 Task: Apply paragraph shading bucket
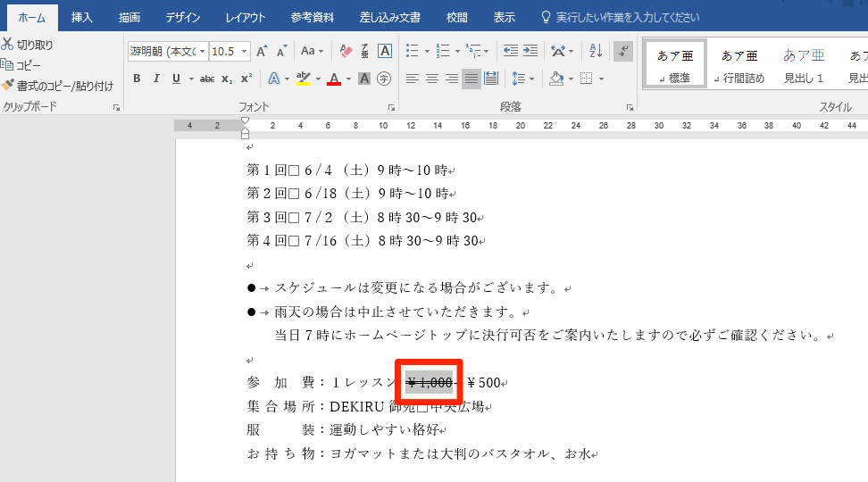pyautogui.click(x=556, y=79)
